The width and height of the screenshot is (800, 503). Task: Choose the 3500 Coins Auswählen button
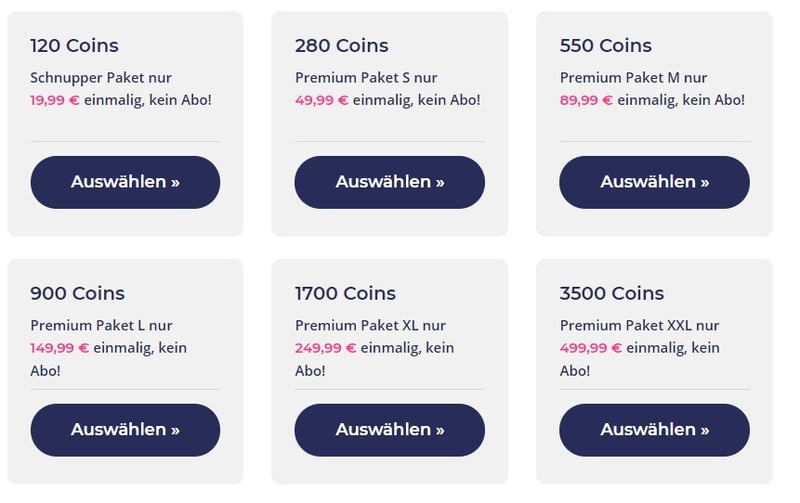click(654, 430)
